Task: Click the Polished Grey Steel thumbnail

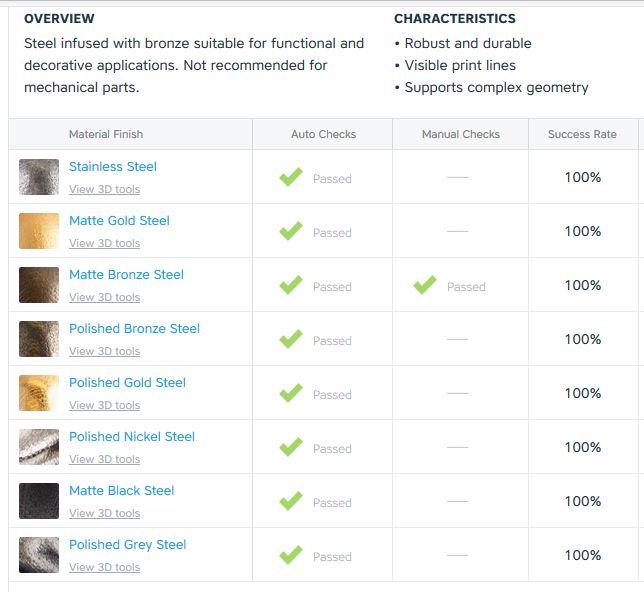Action: point(39,555)
